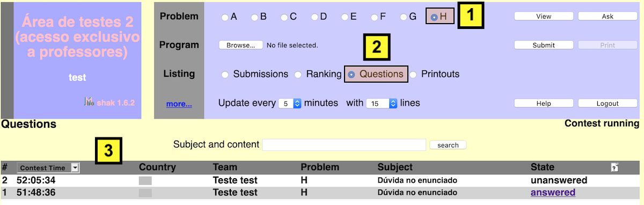
Task: Select problem G radio button
Action: click(x=404, y=17)
